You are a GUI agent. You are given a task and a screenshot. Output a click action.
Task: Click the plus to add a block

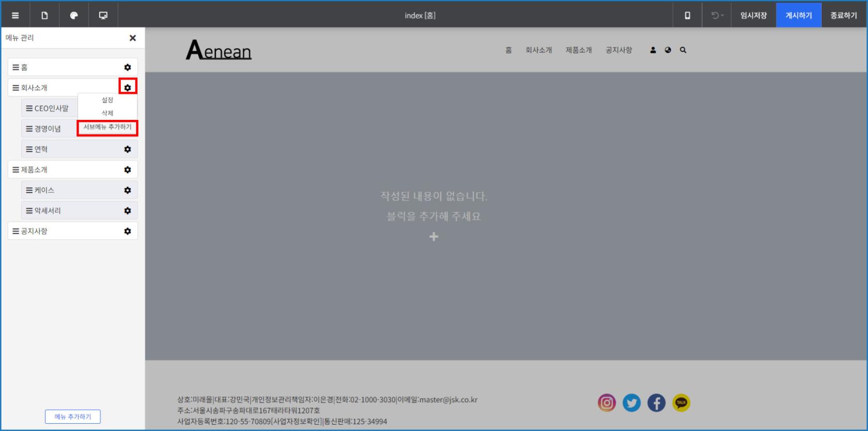pyautogui.click(x=433, y=237)
